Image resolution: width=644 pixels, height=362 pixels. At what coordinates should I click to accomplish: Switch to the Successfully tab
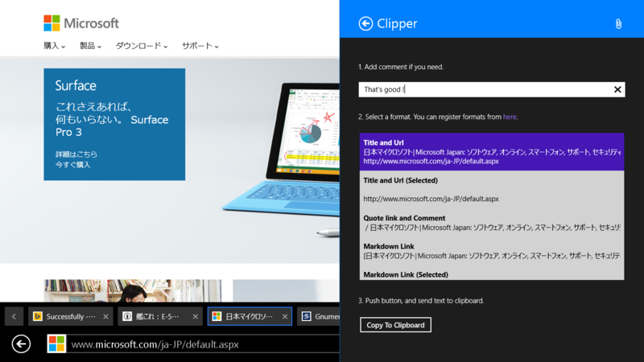tap(71, 316)
